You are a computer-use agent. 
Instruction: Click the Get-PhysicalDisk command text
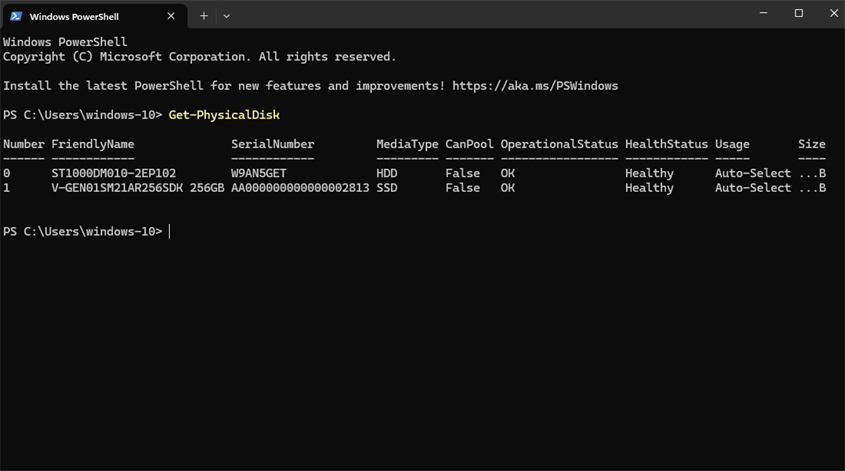point(224,115)
